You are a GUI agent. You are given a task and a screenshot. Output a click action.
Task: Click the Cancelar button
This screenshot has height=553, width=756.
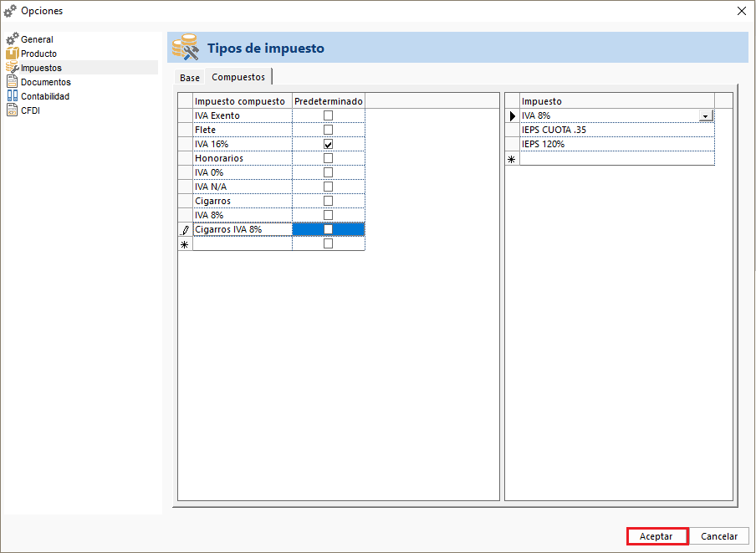718,536
